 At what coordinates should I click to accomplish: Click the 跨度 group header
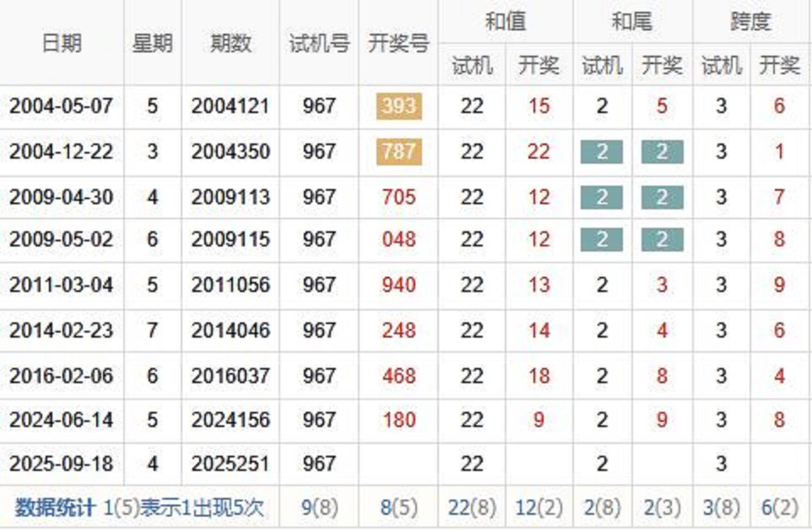coord(751,21)
